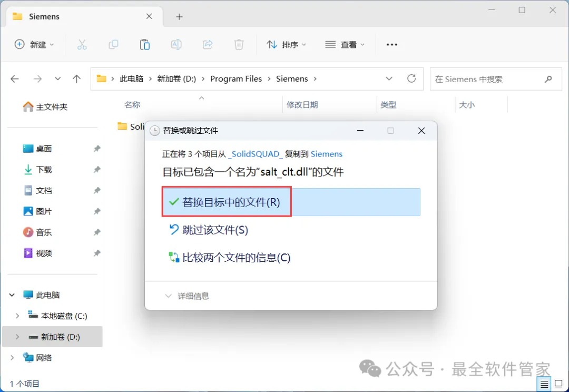Close the 替换或跳过文件 dialog
This screenshot has height=392, width=569.
(x=421, y=131)
